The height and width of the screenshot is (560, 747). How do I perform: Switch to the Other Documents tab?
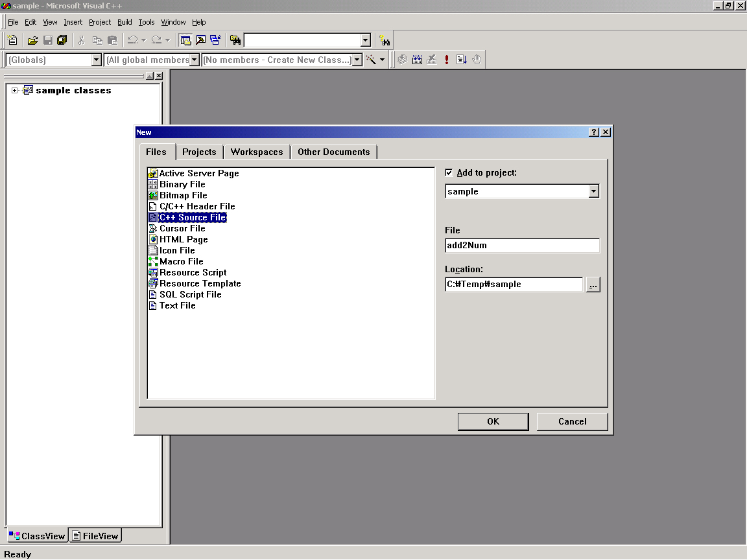(333, 152)
